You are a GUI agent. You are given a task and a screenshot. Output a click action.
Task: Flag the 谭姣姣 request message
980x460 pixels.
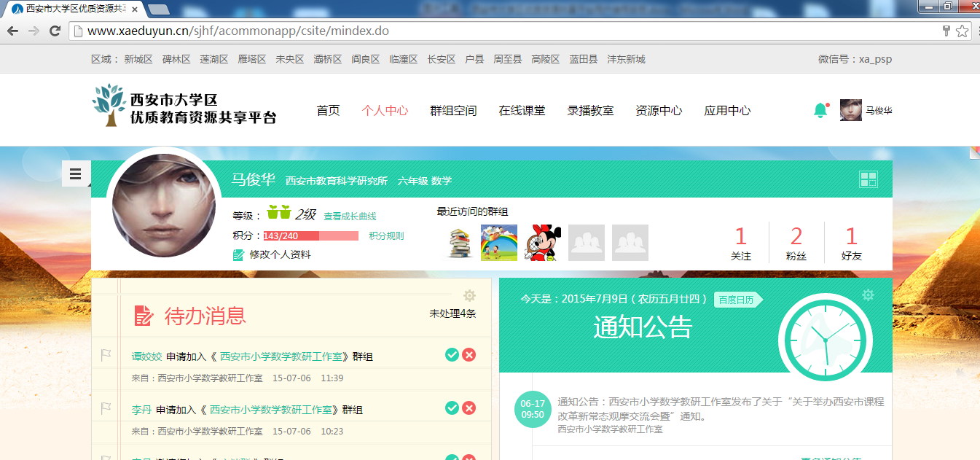pos(106,355)
